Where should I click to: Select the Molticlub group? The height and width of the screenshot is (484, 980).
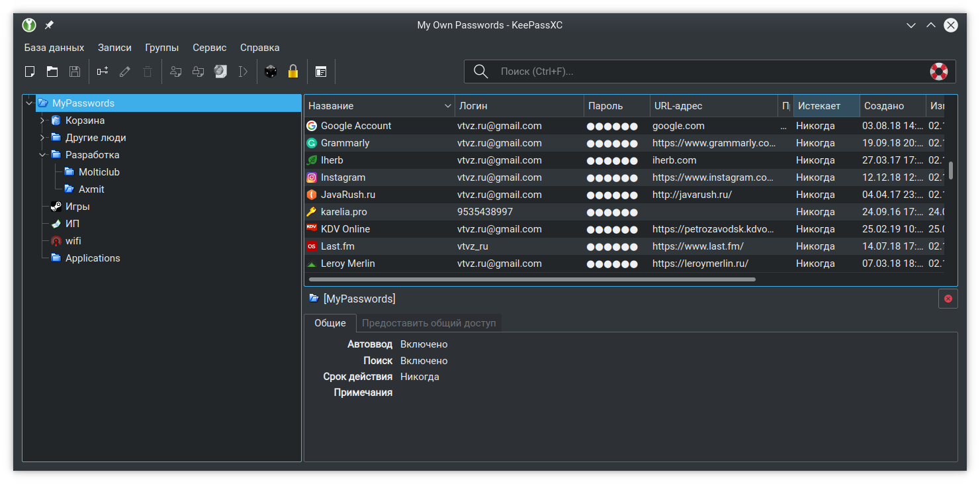tap(99, 172)
